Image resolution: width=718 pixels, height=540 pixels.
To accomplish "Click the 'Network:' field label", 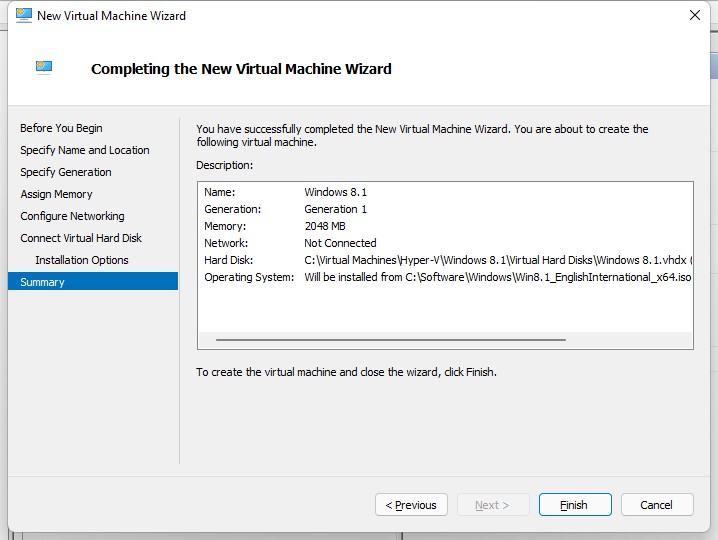I will tap(226, 243).
